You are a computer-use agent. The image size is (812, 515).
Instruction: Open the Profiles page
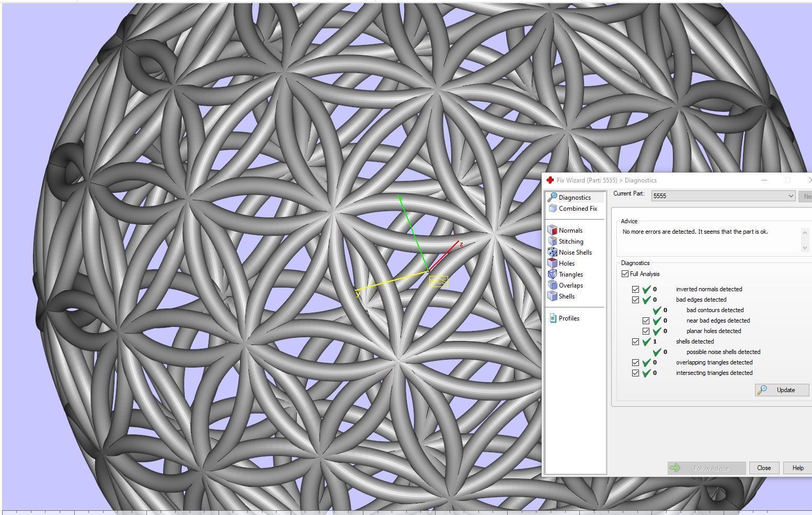pos(568,318)
